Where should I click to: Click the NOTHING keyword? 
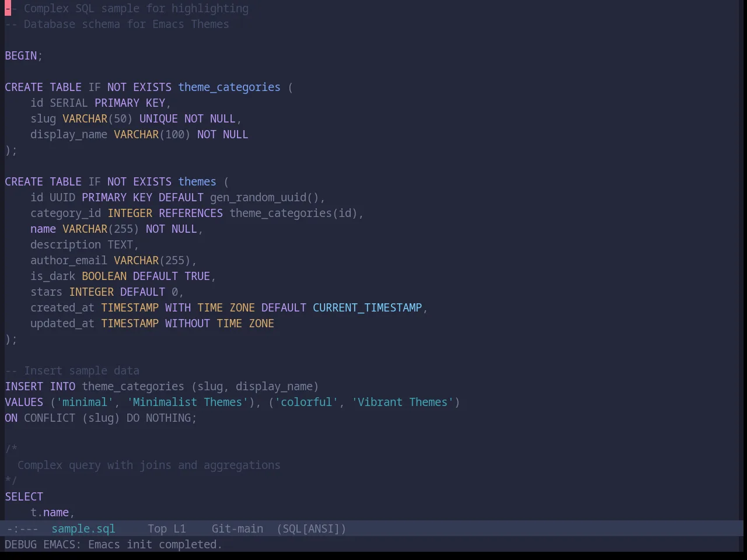[x=168, y=418]
